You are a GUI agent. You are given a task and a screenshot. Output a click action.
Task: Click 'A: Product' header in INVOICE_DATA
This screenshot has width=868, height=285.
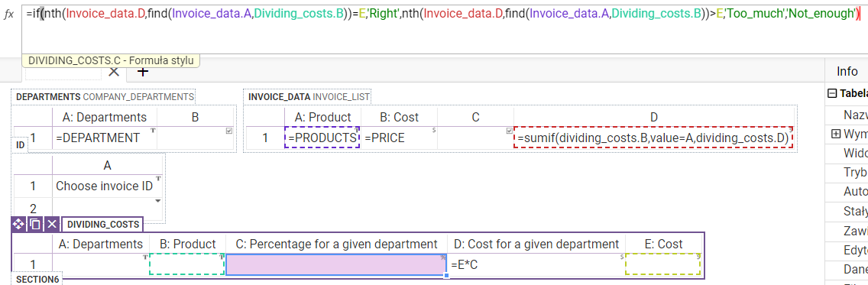[322, 118]
